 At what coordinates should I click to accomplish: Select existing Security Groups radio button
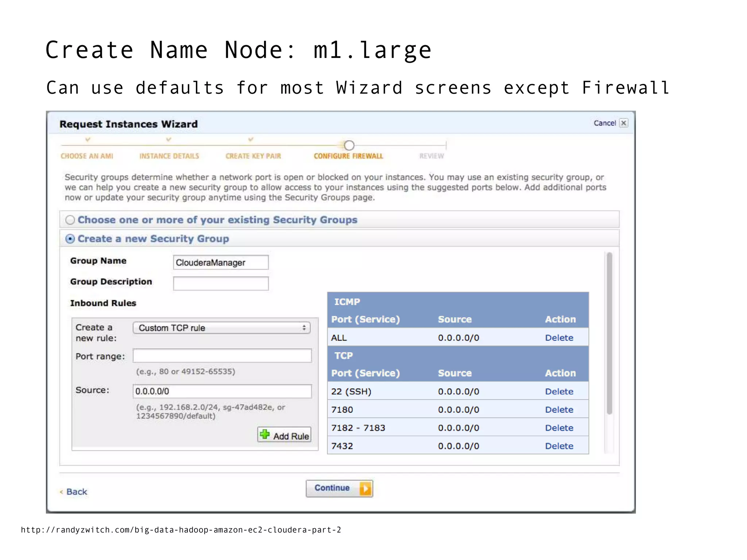coord(70,220)
